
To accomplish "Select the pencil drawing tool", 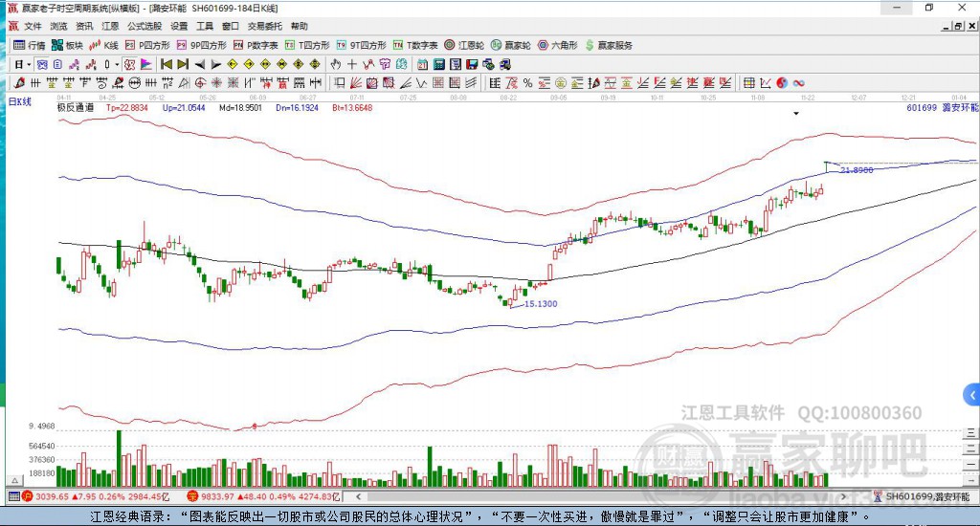I will (x=19, y=83).
